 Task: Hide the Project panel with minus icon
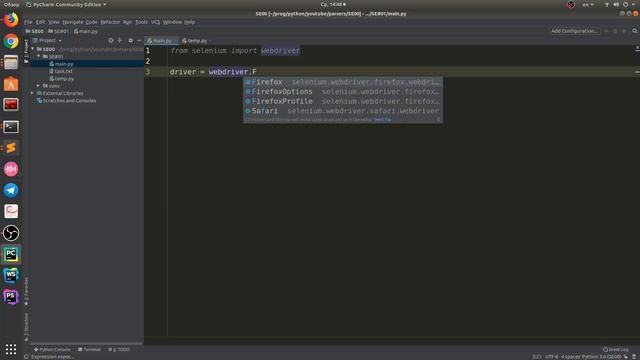(139, 40)
